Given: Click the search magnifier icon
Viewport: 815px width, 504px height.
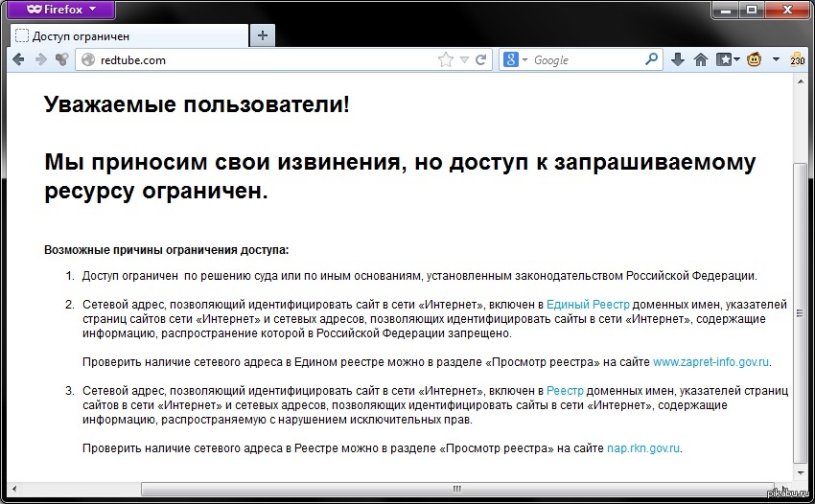Looking at the screenshot, I should coord(652,59).
